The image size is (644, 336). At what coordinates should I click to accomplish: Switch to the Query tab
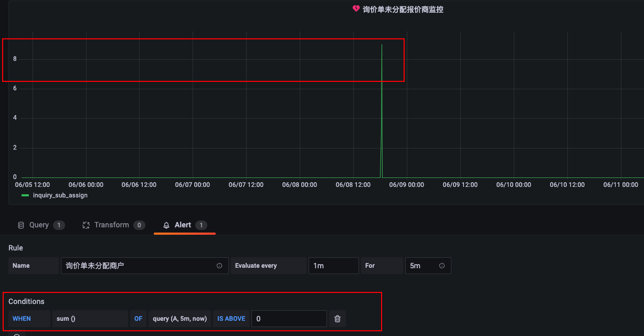point(40,225)
